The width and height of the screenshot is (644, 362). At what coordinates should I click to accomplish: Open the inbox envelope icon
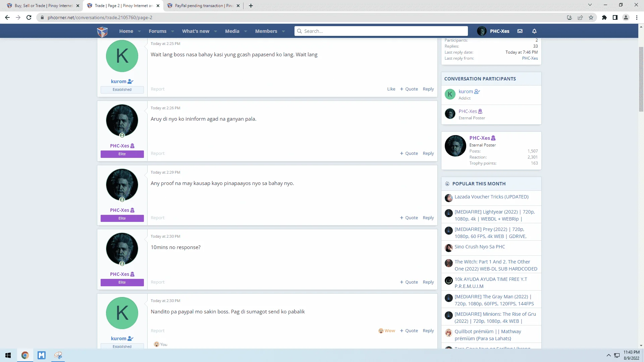coord(520,31)
